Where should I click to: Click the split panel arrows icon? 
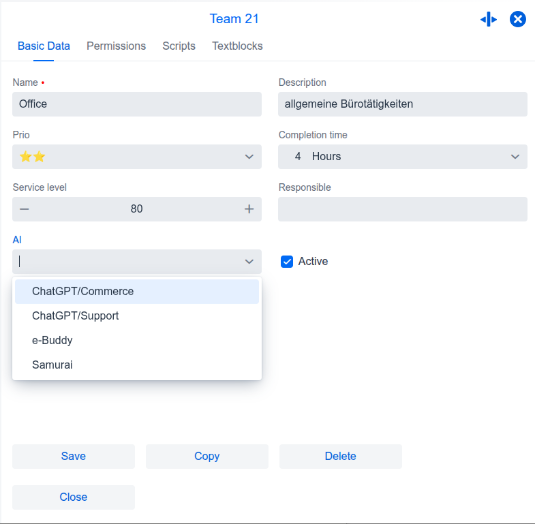pos(488,19)
